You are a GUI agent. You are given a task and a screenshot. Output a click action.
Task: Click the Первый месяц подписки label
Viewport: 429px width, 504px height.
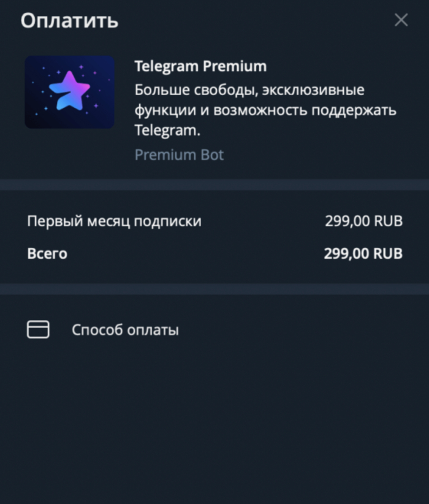[114, 221]
